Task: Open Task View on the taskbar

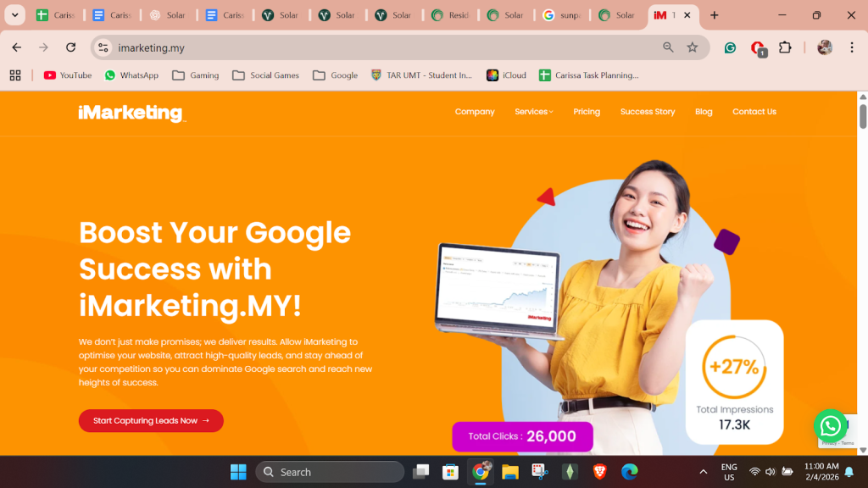Action: (x=420, y=472)
